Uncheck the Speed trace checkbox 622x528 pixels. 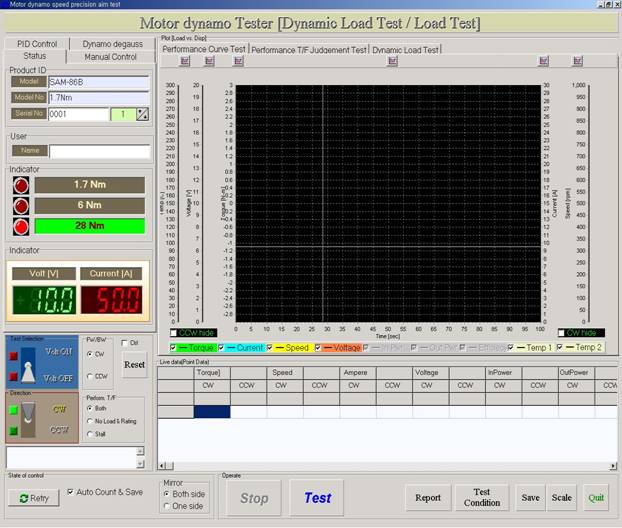270,348
